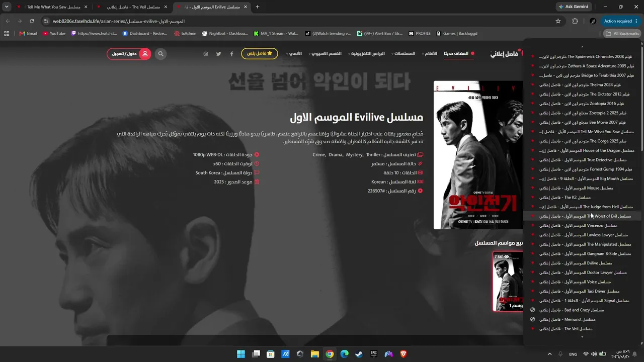Open the Windows Start menu
Viewport: 644px width, 362px height.
(241, 354)
